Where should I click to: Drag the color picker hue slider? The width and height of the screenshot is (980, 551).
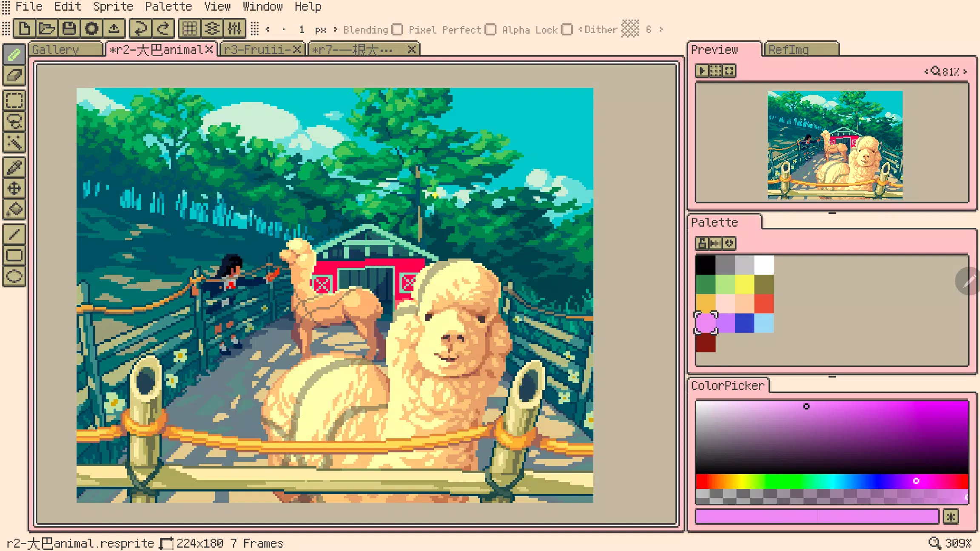click(x=917, y=480)
